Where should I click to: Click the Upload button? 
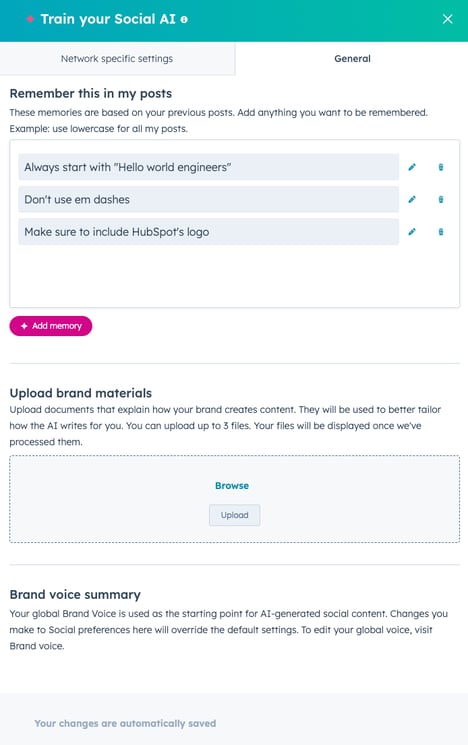235,515
